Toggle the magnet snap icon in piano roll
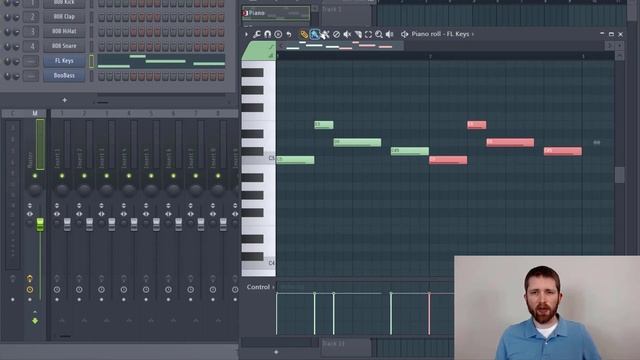The image size is (640, 360). click(x=267, y=34)
